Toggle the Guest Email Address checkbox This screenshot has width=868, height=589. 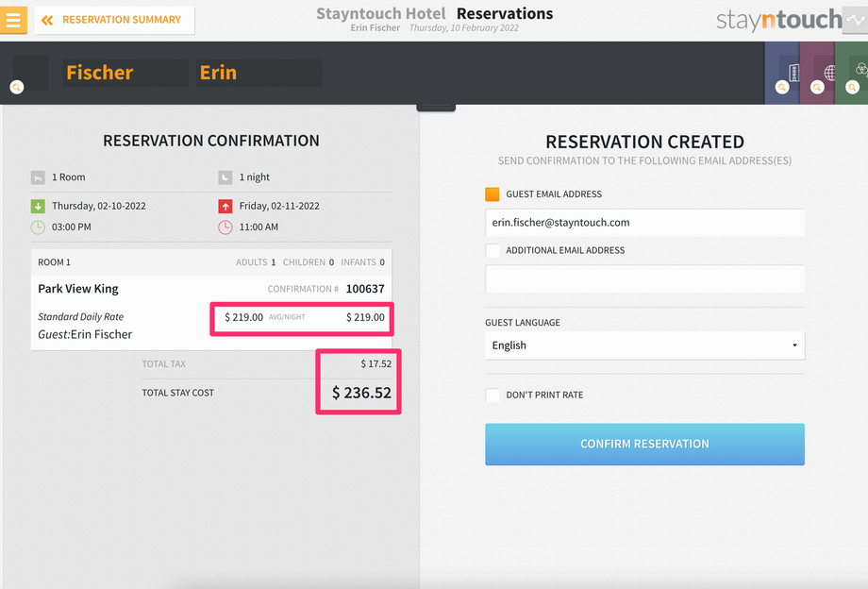click(x=492, y=194)
